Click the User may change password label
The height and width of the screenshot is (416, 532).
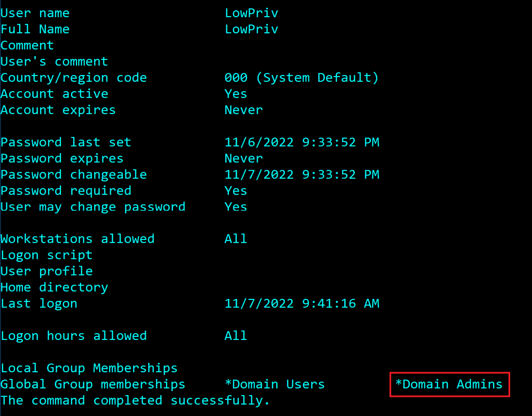(x=93, y=207)
